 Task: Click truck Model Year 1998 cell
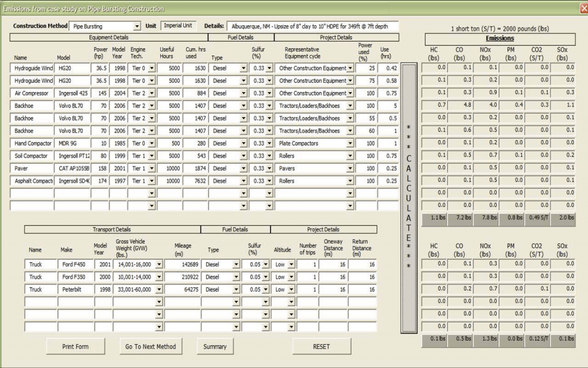point(103,290)
